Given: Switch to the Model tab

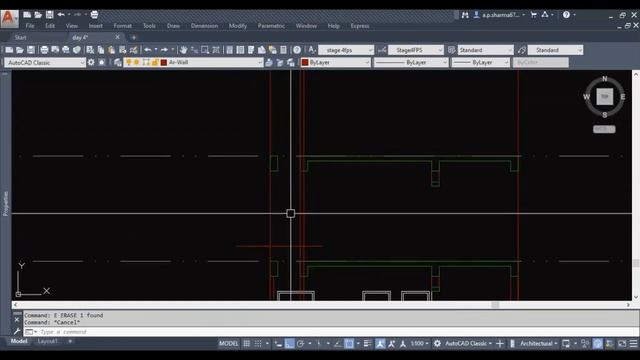Looking at the screenshot, I should point(19,341).
